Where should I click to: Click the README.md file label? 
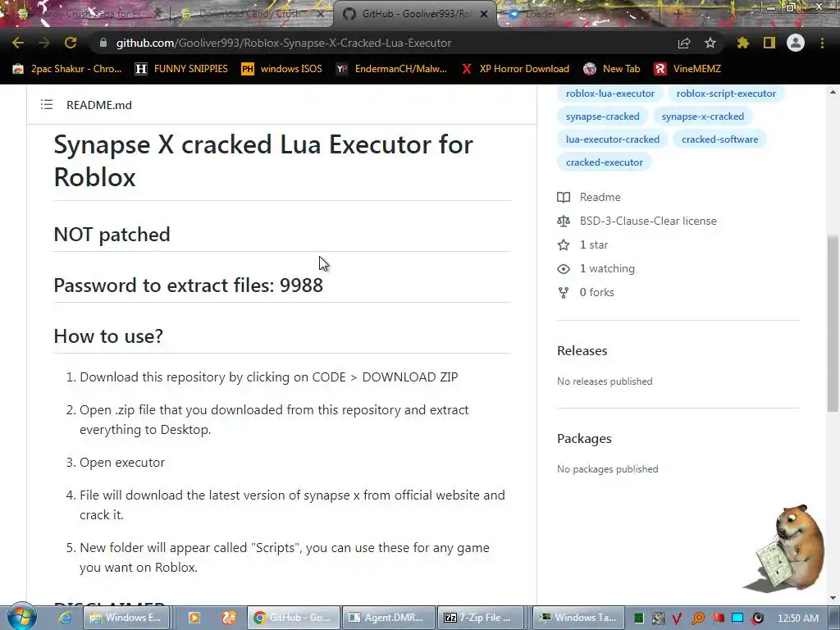click(x=99, y=105)
